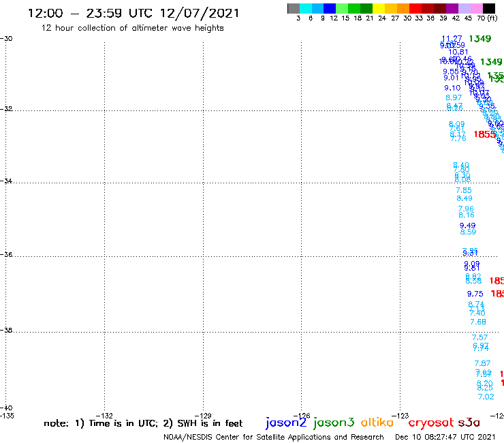This screenshot has height=443, width=504.
Task: Click the '12:00 – 23:59 UTC 12/07/2021' title
Action: click(133, 14)
